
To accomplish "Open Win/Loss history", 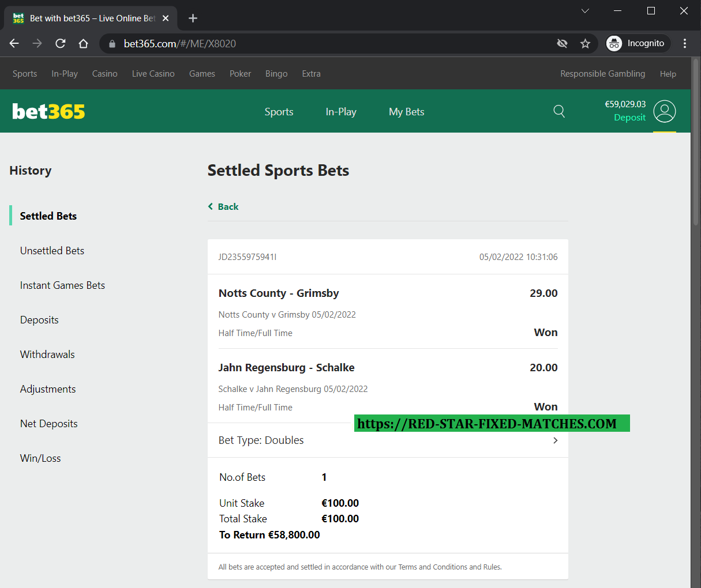I will (x=40, y=458).
